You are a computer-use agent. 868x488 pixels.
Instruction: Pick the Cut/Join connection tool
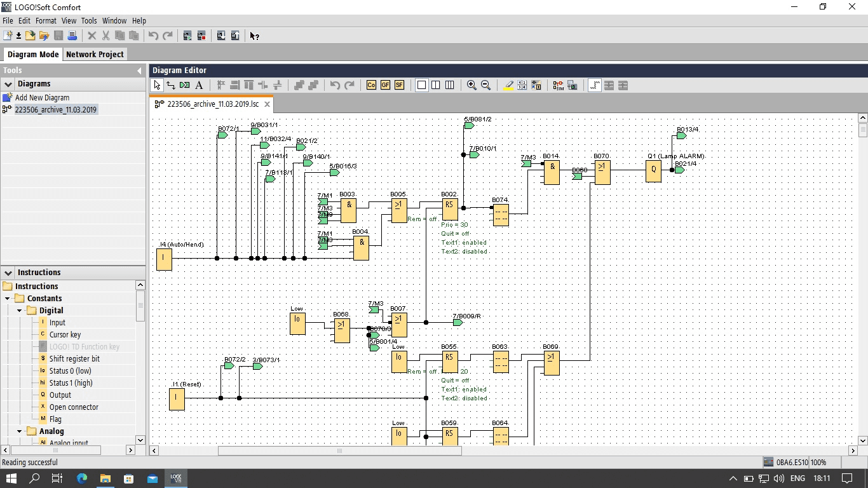click(x=185, y=85)
